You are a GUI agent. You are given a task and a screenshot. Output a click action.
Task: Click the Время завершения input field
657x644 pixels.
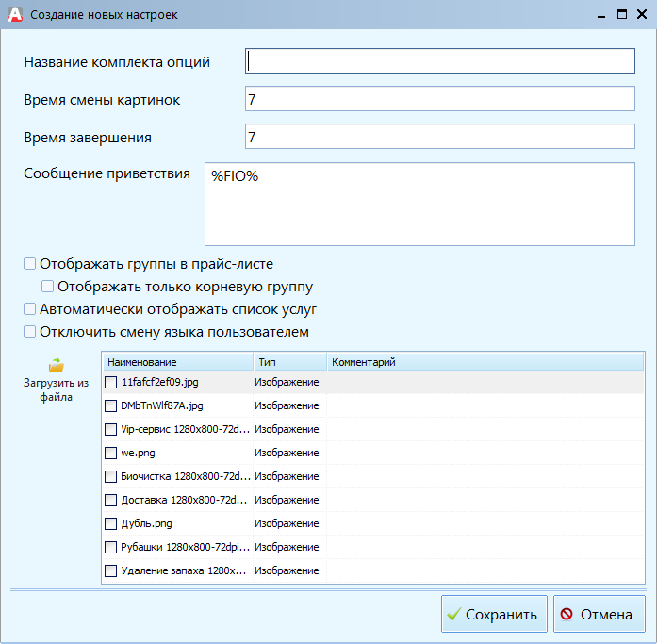click(x=439, y=137)
